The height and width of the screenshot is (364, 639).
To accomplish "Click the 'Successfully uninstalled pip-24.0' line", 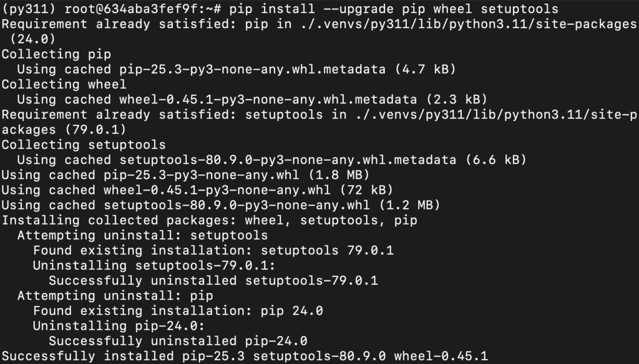I will click(x=178, y=341).
